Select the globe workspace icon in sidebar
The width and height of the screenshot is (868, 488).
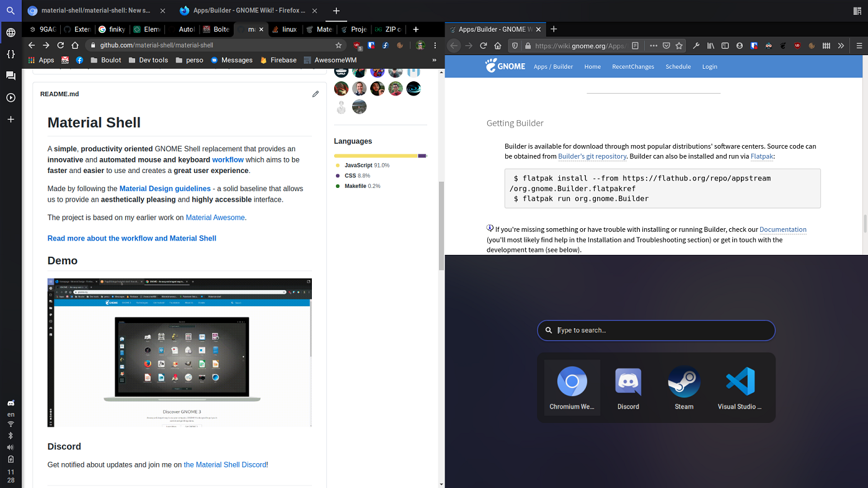(x=11, y=31)
